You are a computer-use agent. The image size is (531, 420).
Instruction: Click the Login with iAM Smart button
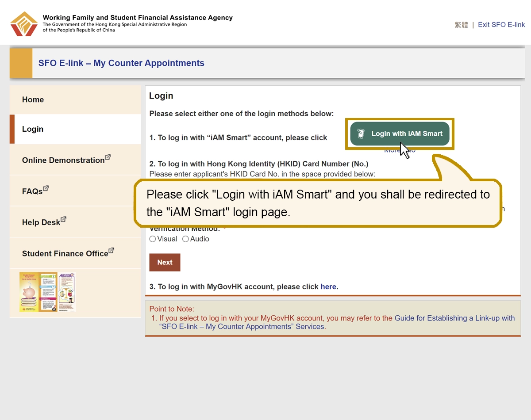point(400,134)
